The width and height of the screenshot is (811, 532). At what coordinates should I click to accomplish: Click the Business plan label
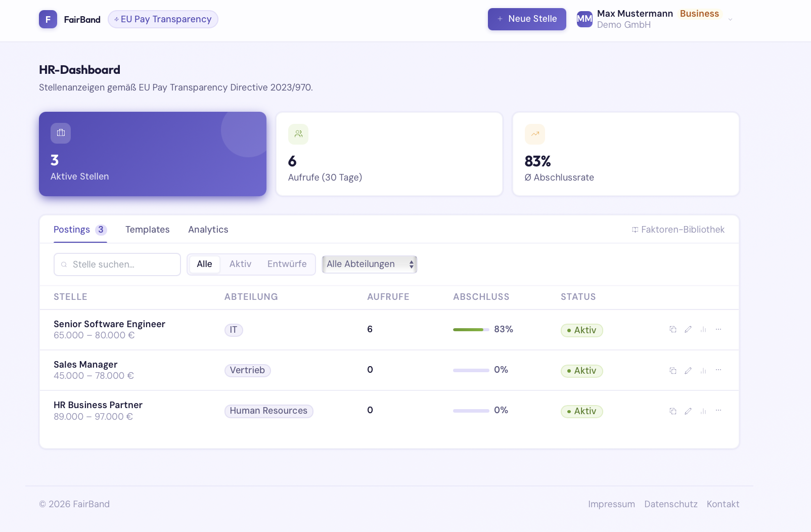(x=699, y=14)
